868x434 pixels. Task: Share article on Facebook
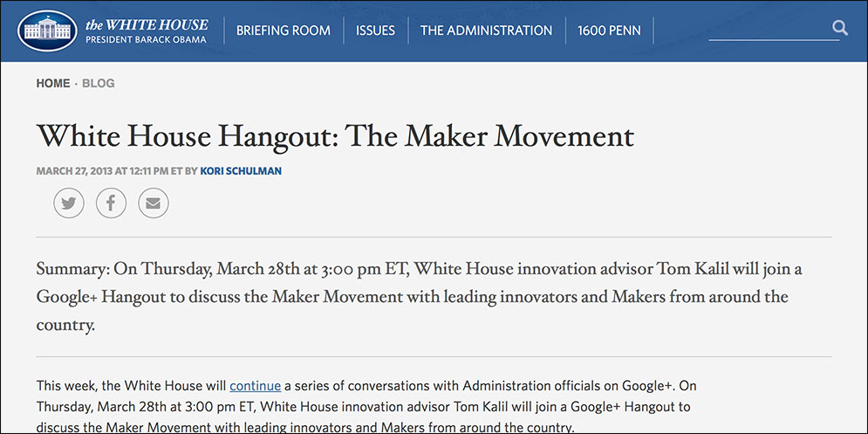pos(111,203)
